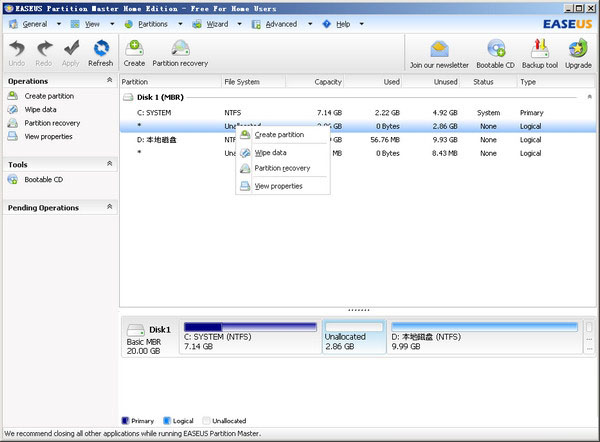
Task: Choose Create partition in context menu
Action: (x=279, y=134)
